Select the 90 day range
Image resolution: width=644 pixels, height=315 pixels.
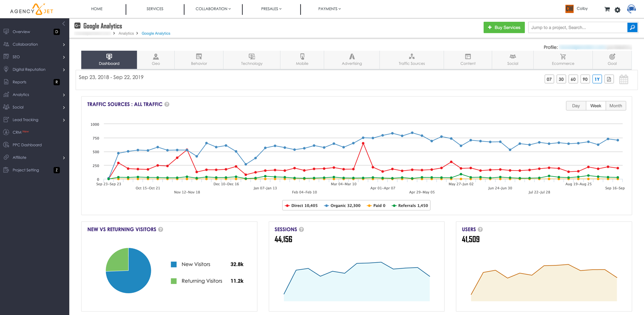coord(585,79)
